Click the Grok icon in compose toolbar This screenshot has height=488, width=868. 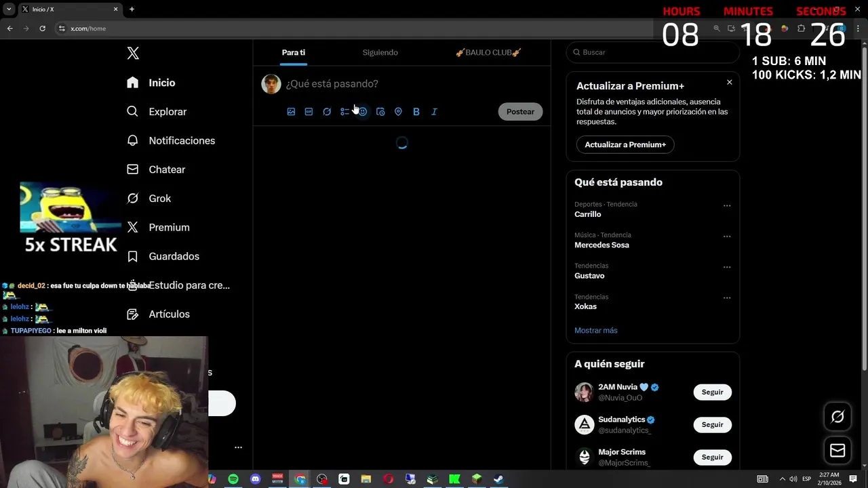pos(327,112)
